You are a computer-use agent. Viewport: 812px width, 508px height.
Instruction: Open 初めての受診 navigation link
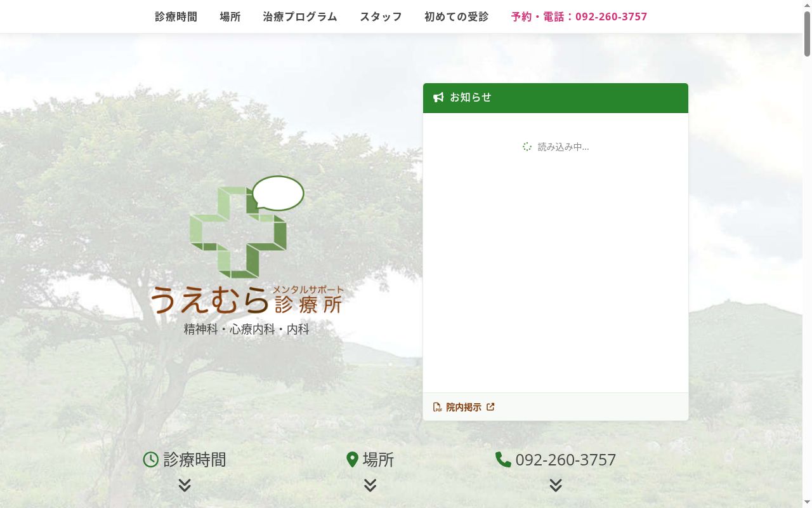coord(456,17)
